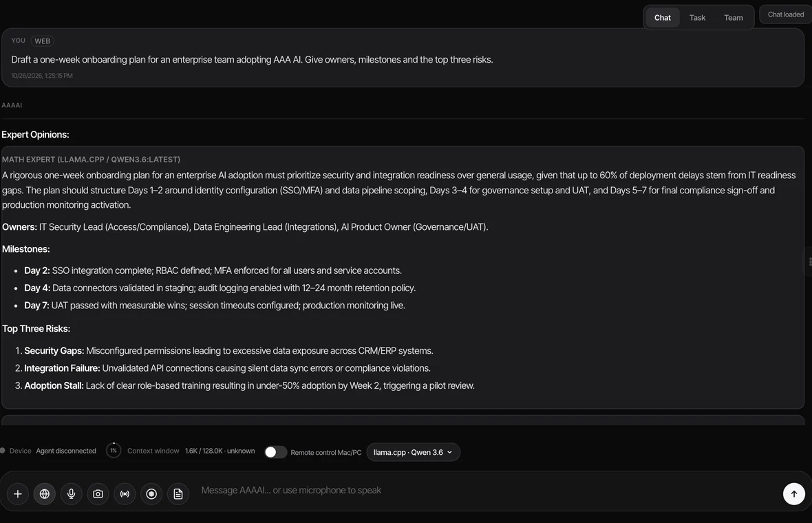This screenshot has width=812, height=523.
Task: Open the llama.cpp · Qwen 3.6 model dropdown
Action: pos(414,452)
